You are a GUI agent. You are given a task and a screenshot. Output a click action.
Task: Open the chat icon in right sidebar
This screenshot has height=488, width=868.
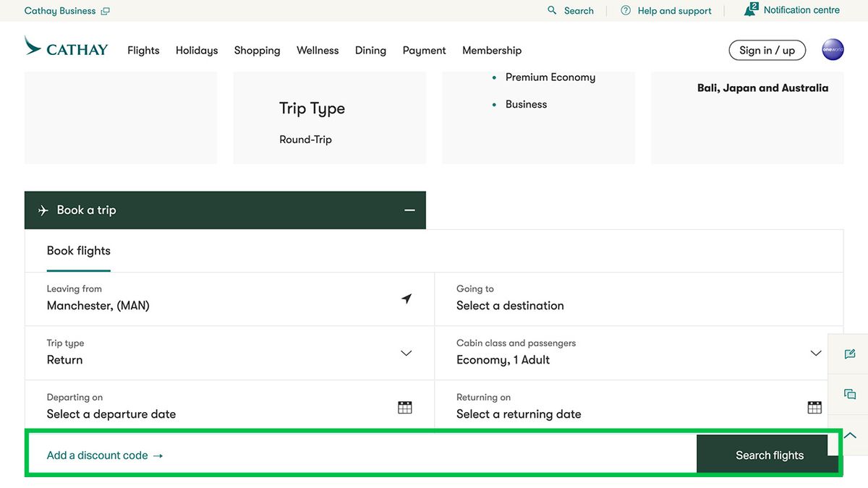850,393
